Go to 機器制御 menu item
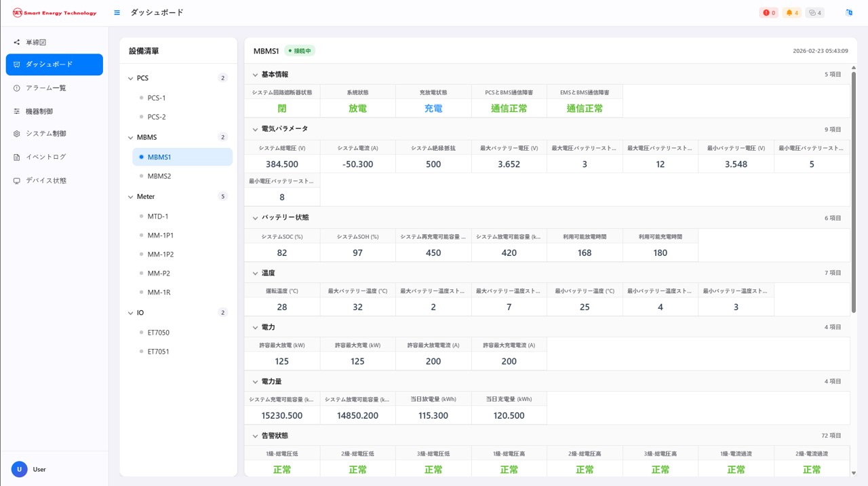This screenshot has width=868, height=486. click(39, 111)
